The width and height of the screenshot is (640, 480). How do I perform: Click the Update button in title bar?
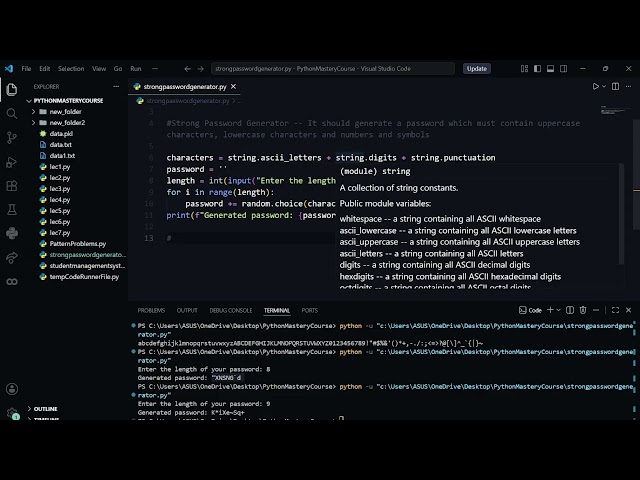coord(477,69)
